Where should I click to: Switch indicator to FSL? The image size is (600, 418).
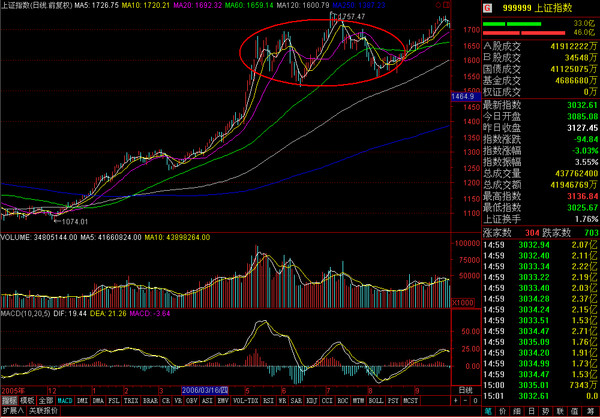[x=114, y=401]
